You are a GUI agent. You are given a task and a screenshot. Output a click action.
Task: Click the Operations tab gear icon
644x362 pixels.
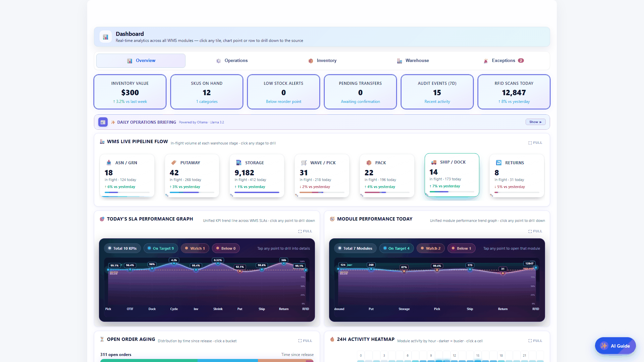click(x=218, y=61)
